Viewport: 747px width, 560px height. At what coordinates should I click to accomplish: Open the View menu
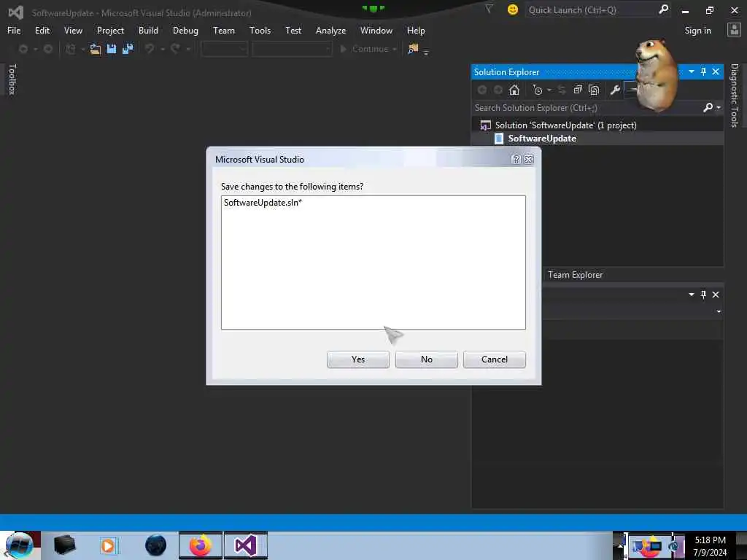pyautogui.click(x=73, y=31)
